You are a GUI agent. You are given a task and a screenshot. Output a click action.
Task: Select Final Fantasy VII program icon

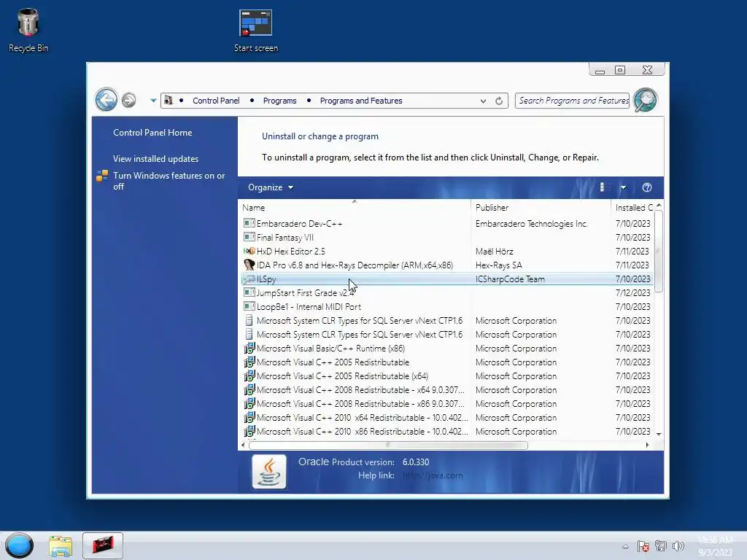pyautogui.click(x=249, y=237)
